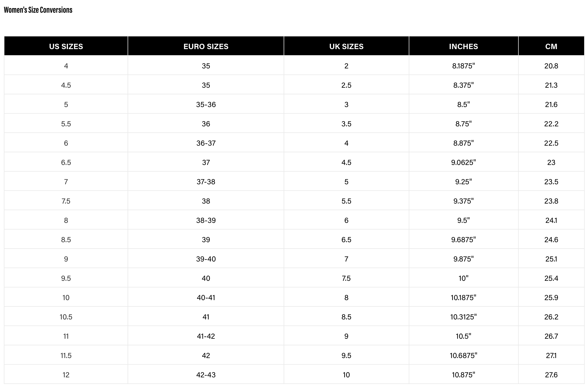Select the INCHES column header
Screen dimensions: 588x387
click(463, 46)
